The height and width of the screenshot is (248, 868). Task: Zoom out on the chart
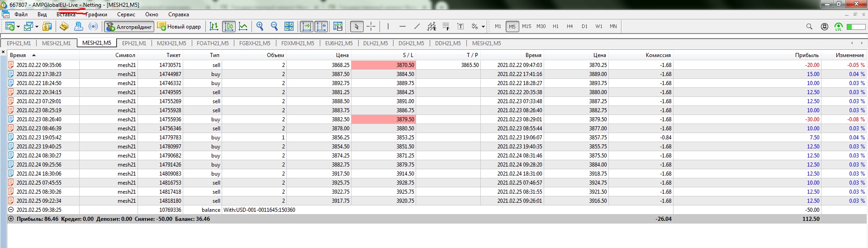275,27
